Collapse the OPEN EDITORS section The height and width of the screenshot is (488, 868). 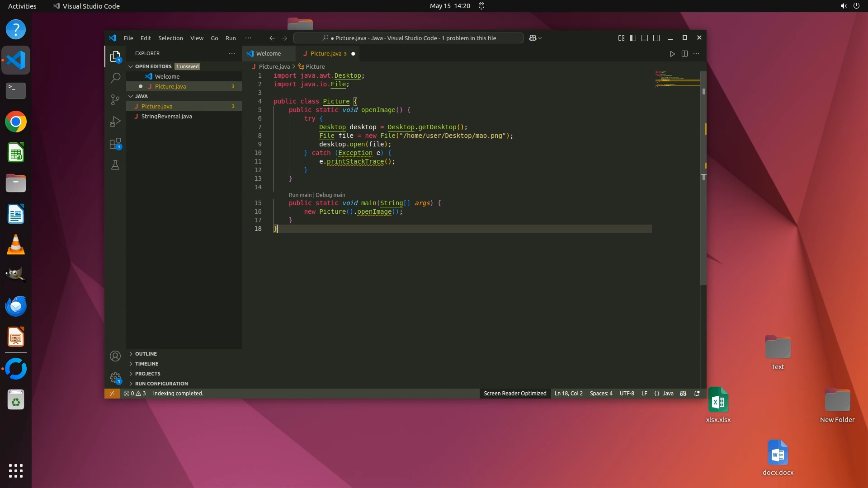click(153, 66)
